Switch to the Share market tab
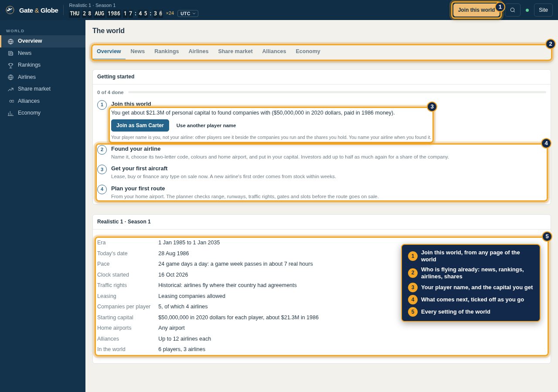 pyautogui.click(x=235, y=51)
